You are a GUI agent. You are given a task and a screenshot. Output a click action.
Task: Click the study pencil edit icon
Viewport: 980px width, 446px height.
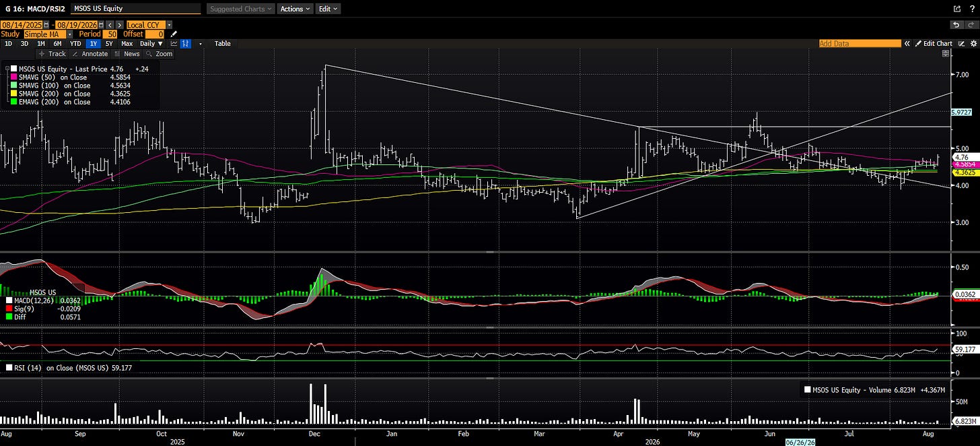click(x=174, y=34)
